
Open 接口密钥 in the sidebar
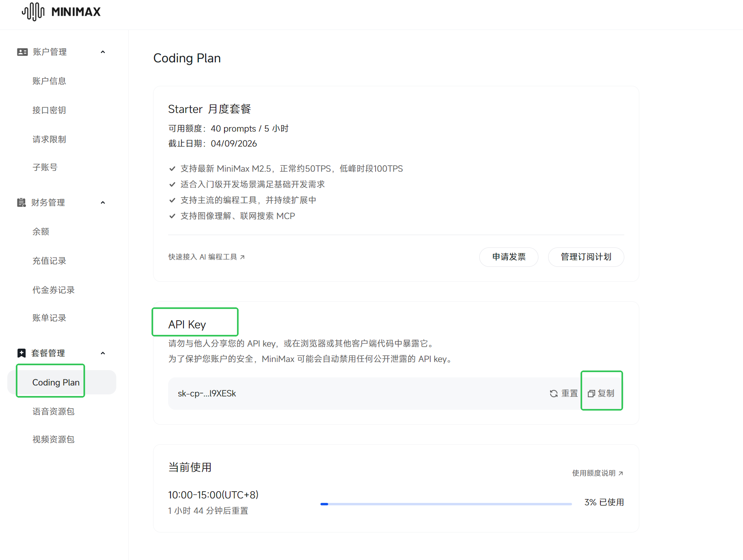[x=49, y=110]
